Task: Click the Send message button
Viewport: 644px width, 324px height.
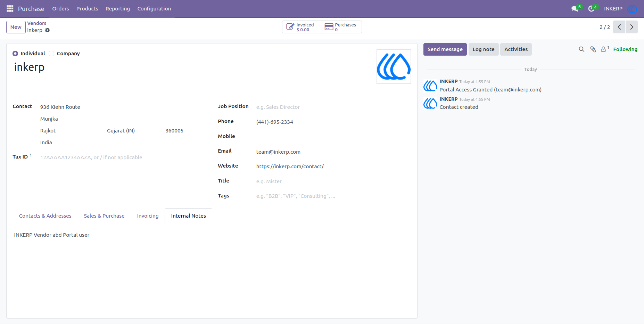Action: point(445,49)
